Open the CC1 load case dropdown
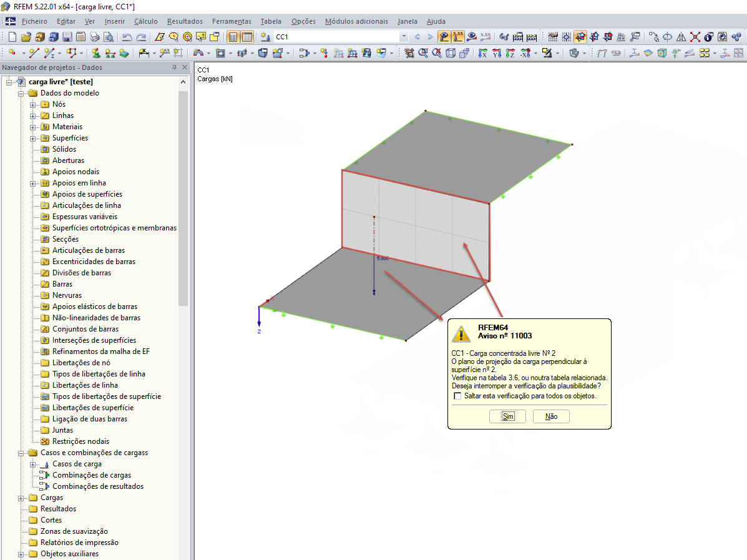Screen dimensions: 747x560 click(x=404, y=37)
